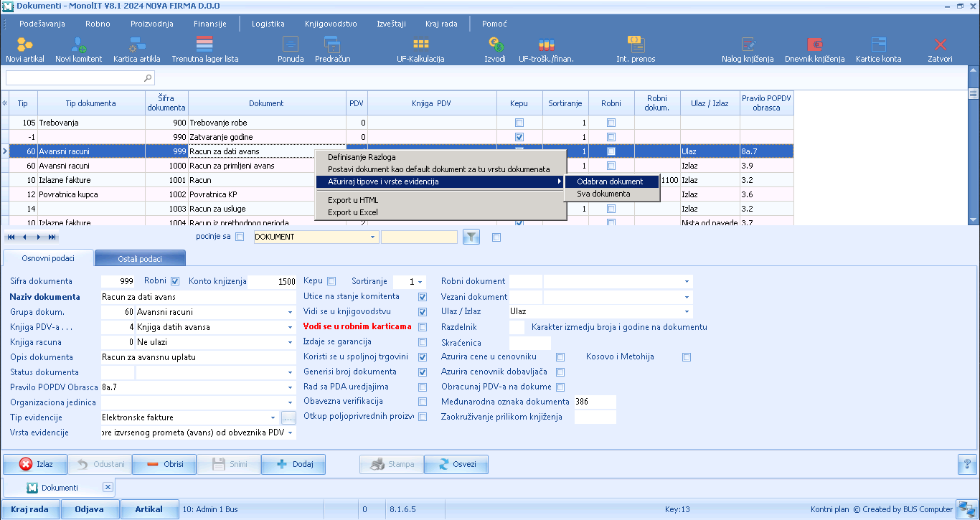
Task: Open the Status dokumenta dropdown
Action: [291, 373]
